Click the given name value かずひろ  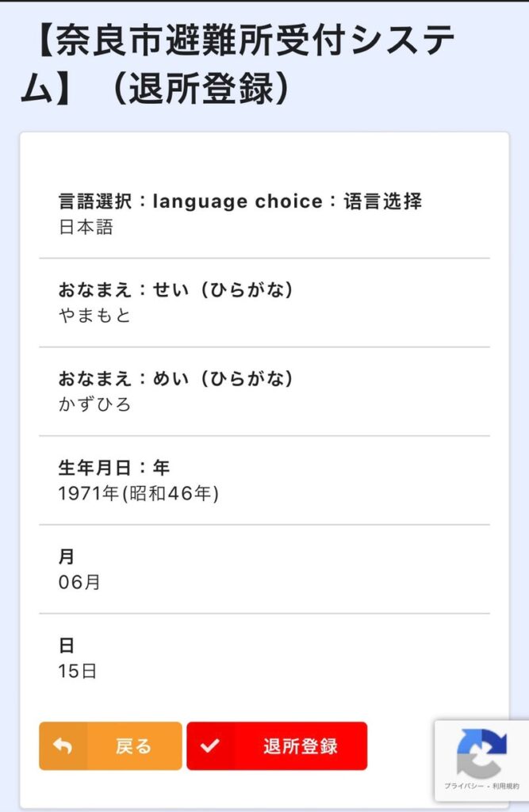pyautogui.click(x=94, y=404)
